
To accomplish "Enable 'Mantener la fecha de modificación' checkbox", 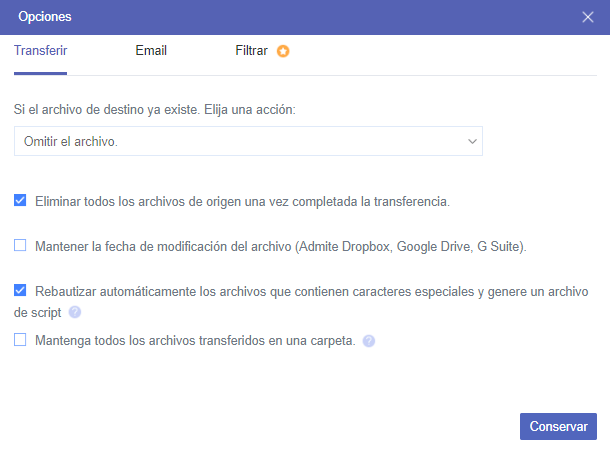I will (20, 245).
